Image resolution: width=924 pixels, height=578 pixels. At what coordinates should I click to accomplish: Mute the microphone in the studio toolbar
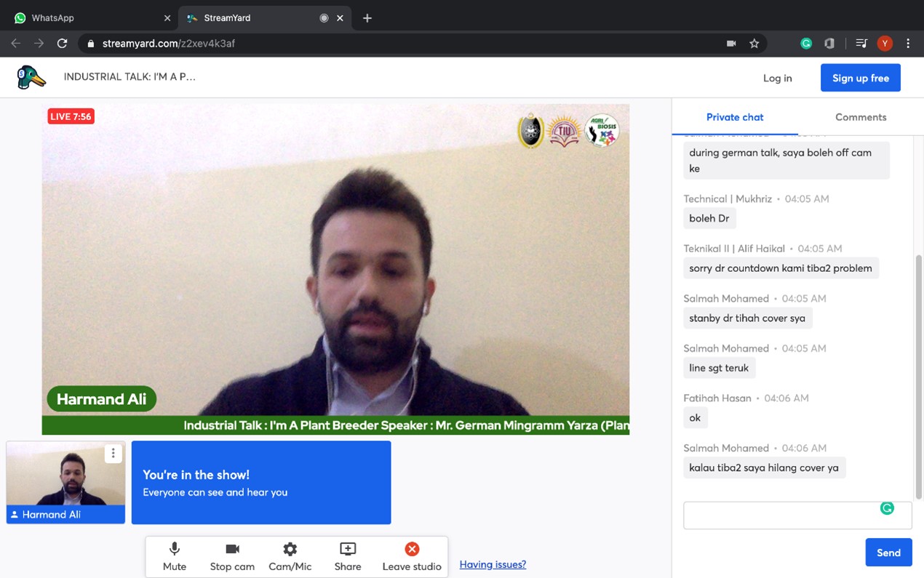(x=175, y=556)
